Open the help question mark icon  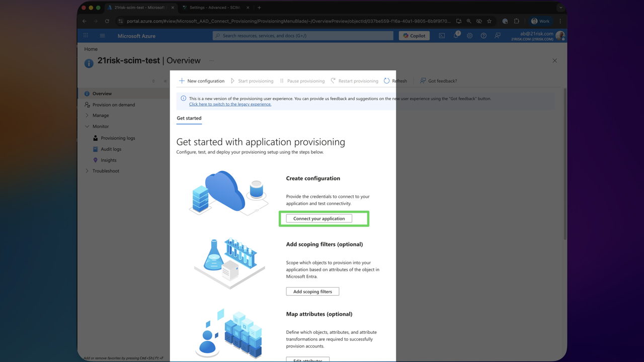[483, 36]
